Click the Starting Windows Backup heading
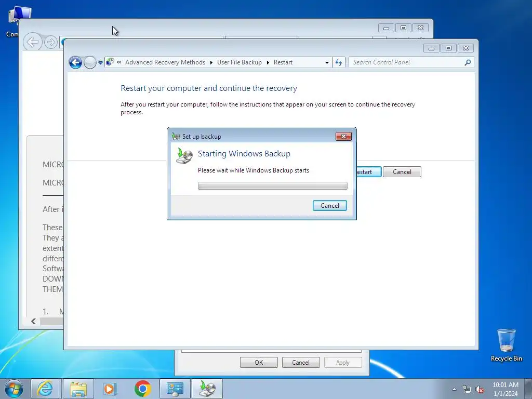 (x=244, y=153)
